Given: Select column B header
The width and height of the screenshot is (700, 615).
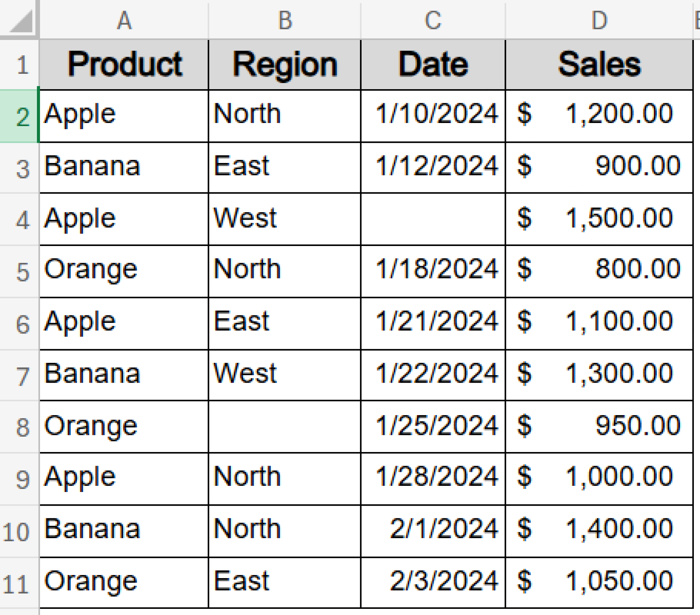Looking at the screenshot, I should click(284, 20).
